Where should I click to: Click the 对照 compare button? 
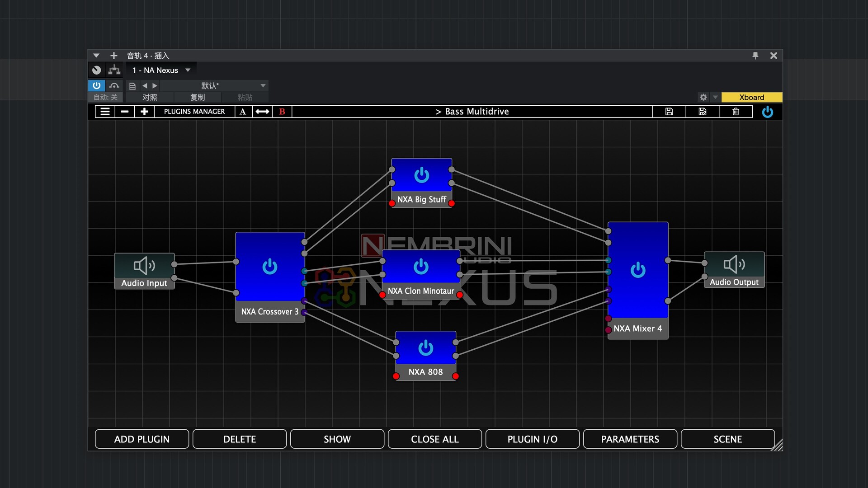point(150,98)
